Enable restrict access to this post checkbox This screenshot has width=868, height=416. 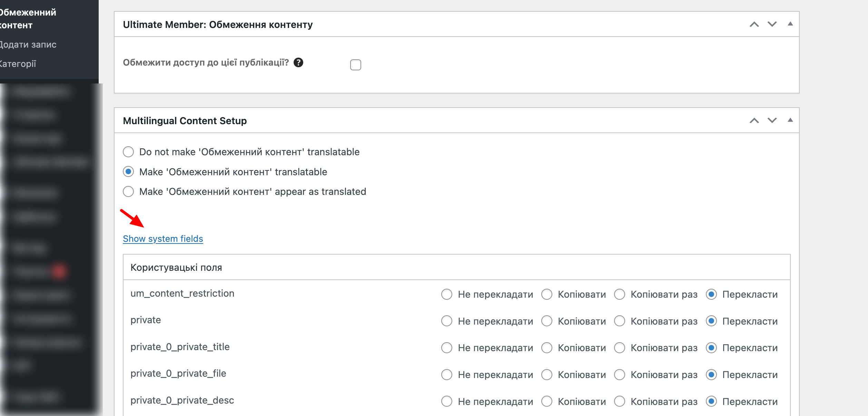pos(355,65)
